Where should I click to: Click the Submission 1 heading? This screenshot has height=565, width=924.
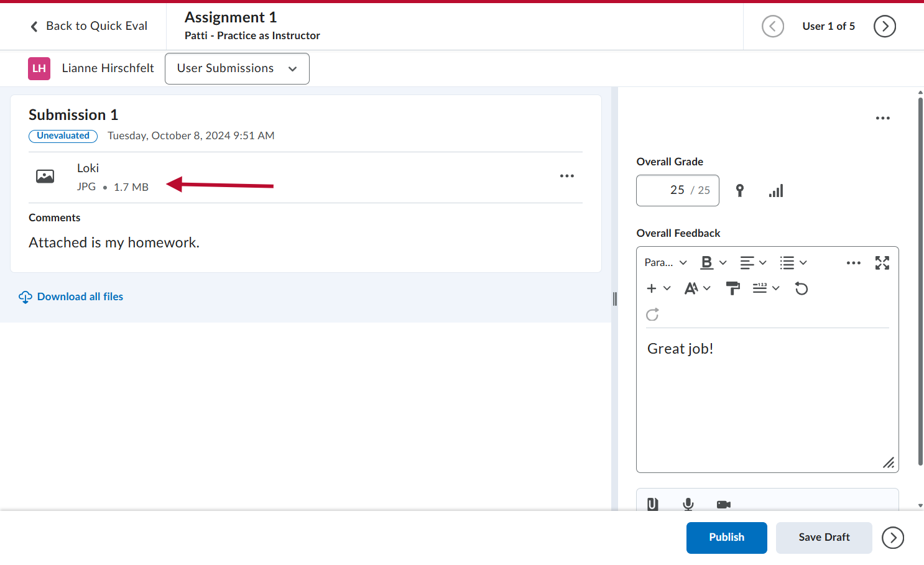pyautogui.click(x=73, y=115)
